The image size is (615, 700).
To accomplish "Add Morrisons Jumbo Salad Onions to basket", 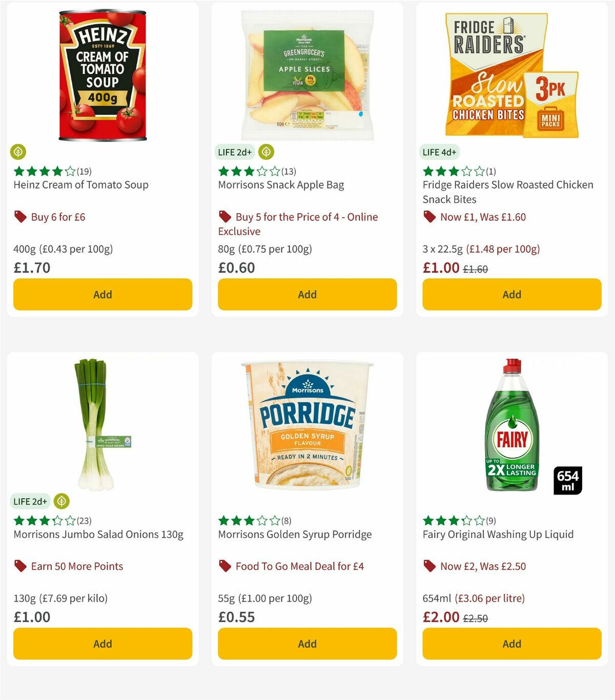I will [102, 644].
